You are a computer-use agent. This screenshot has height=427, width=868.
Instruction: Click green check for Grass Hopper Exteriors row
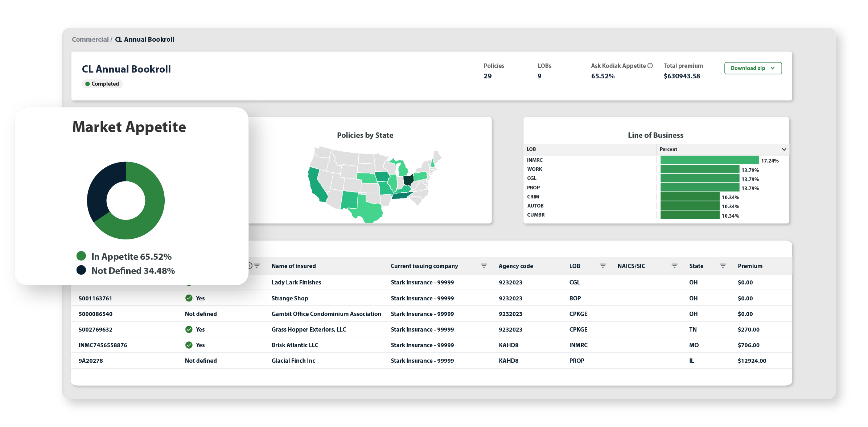[x=189, y=329]
